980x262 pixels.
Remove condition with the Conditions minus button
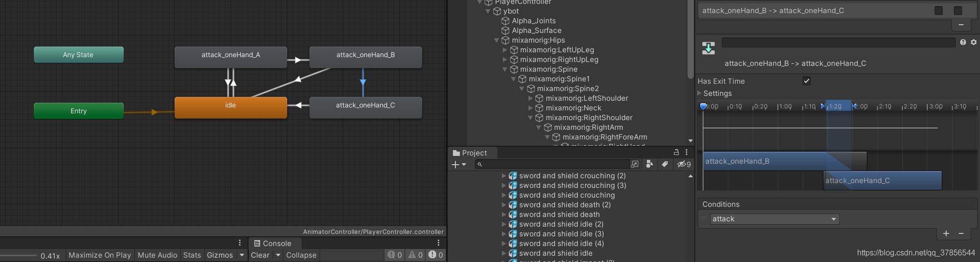pyautogui.click(x=961, y=233)
